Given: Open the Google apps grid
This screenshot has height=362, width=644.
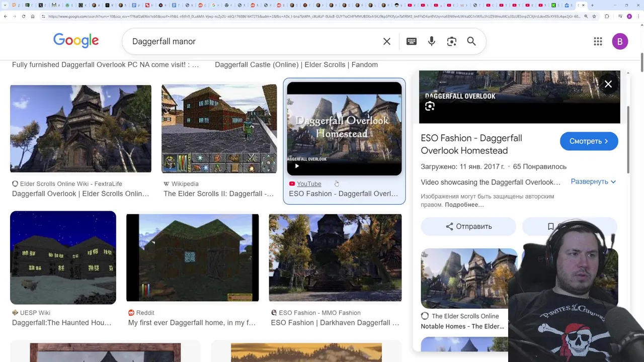Looking at the screenshot, I should 598,41.
